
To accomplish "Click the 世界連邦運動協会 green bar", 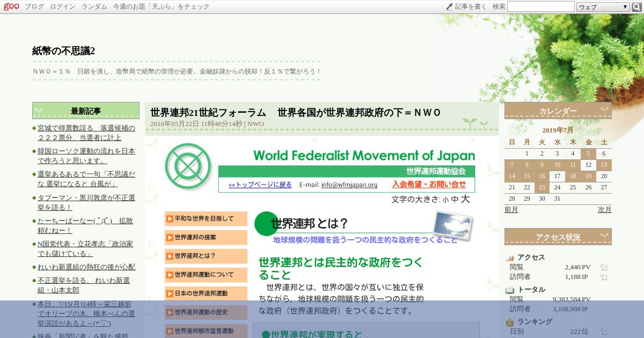I will coord(347,172).
